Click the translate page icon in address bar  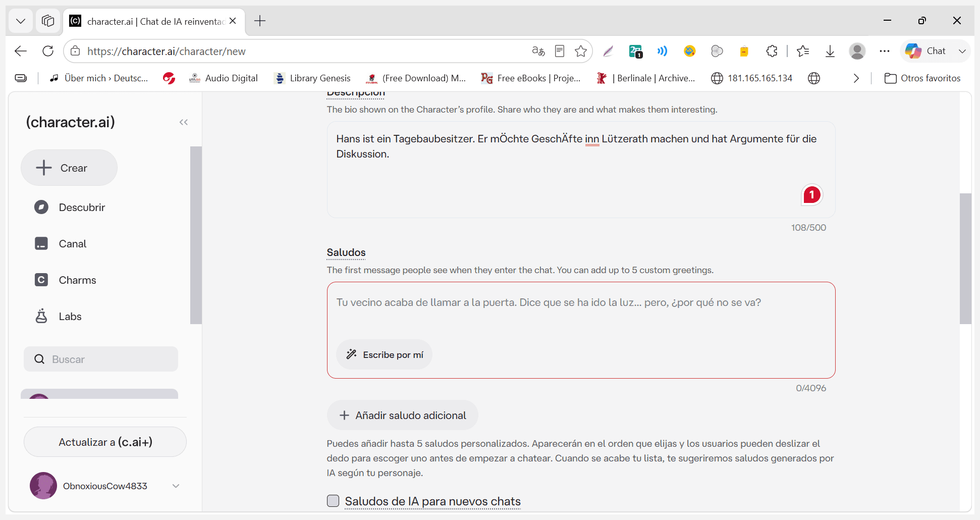pyautogui.click(x=538, y=51)
